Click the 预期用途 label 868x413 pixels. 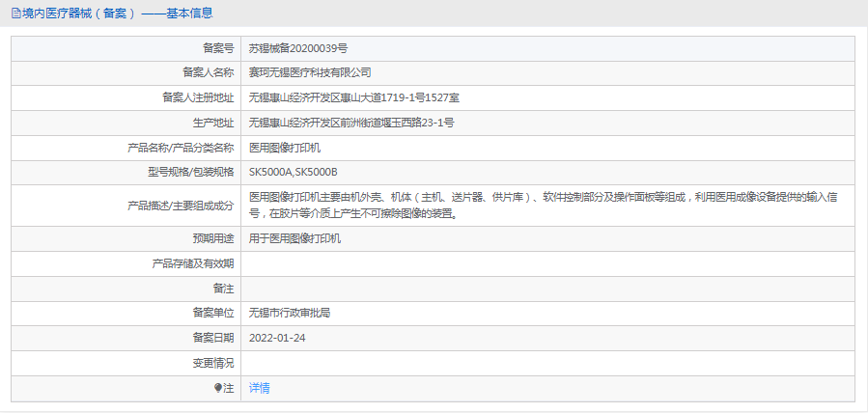pos(213,239)
